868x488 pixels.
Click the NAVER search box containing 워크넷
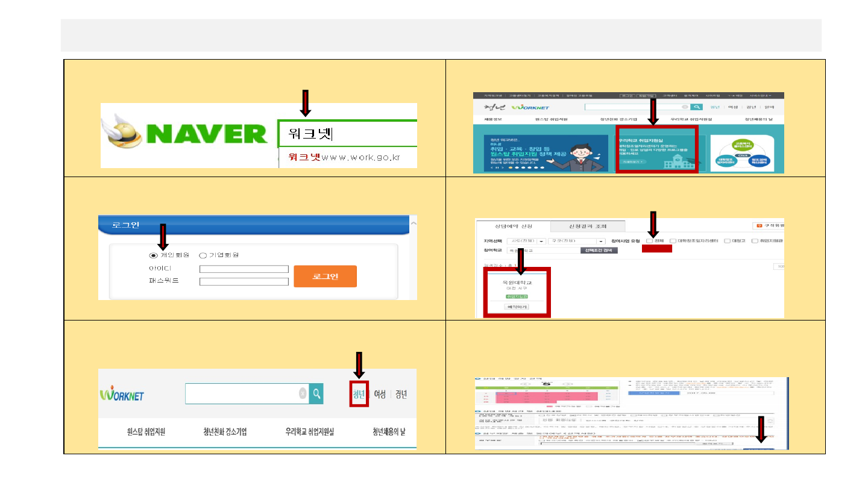click(x=347, y=133)
